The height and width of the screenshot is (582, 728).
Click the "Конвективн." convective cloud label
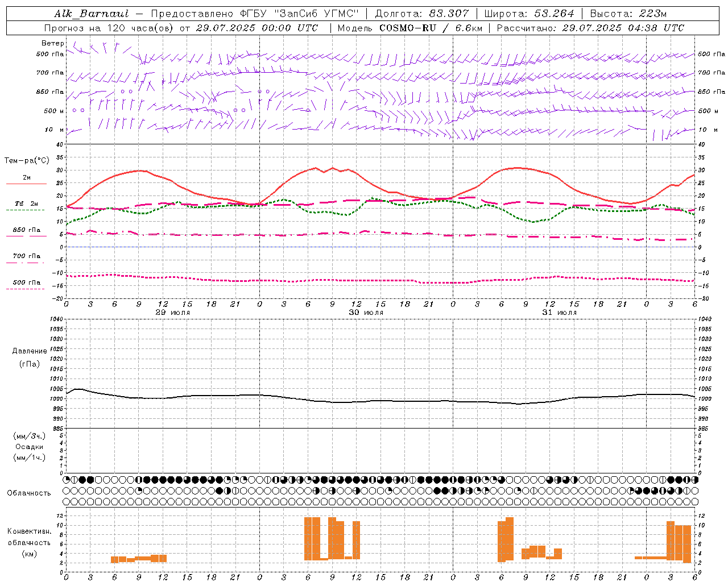point(30,531)
